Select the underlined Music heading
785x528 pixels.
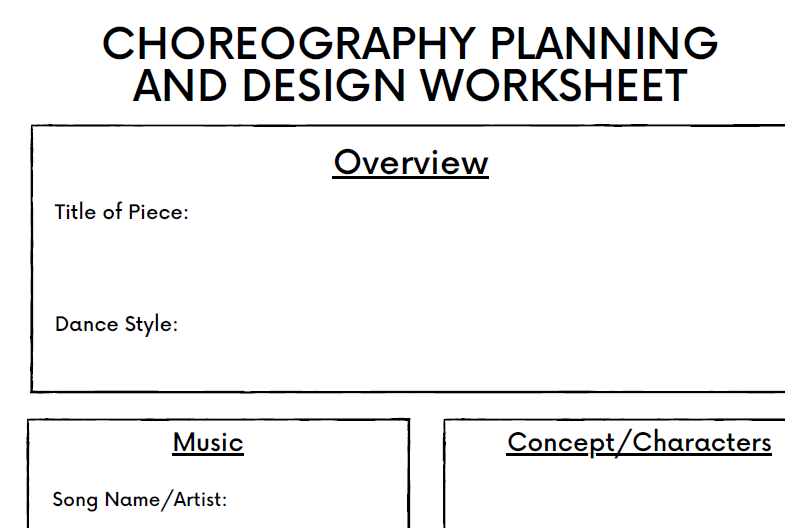coord(208,442)
